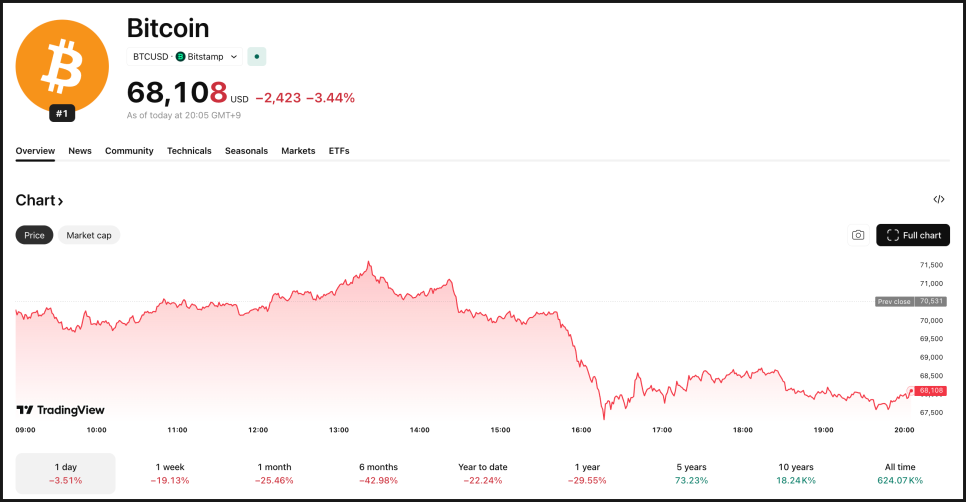Select the 1 day time range

tap(65, 473)
